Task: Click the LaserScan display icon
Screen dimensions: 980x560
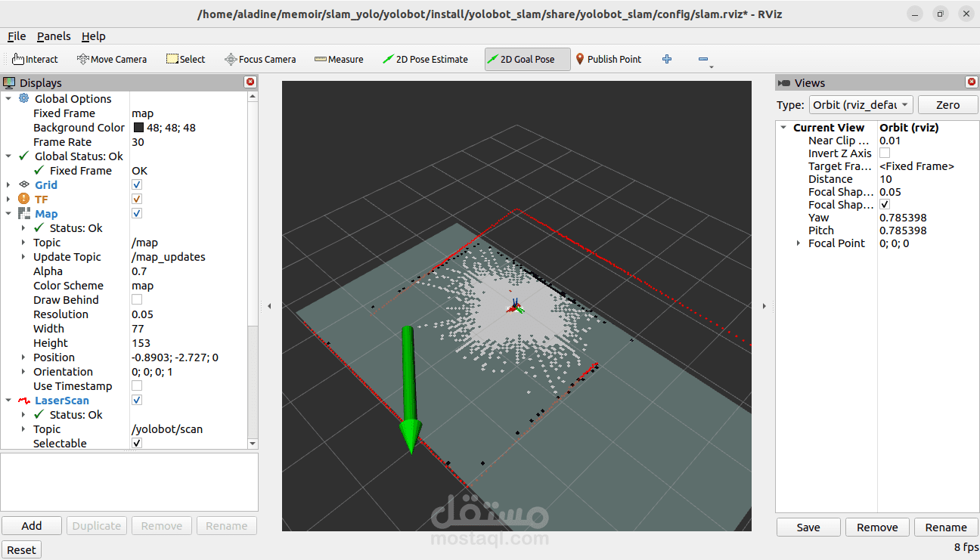Action: click(24, 401)
